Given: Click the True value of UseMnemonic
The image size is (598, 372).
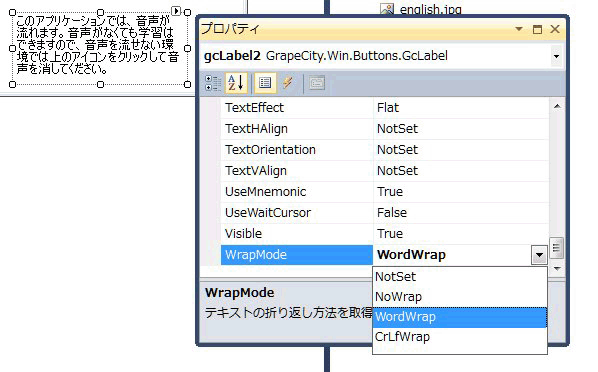Looking at the screenshot, I should (x=390, y=192).
